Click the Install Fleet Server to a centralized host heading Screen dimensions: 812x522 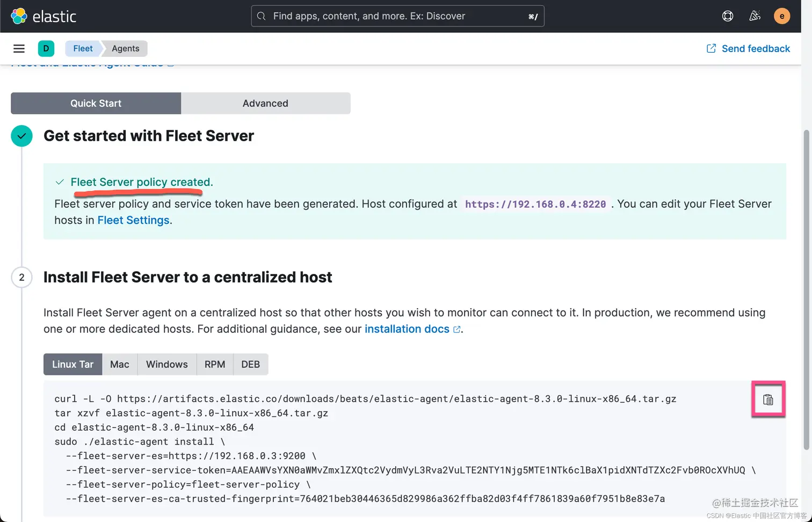[188, 277]
